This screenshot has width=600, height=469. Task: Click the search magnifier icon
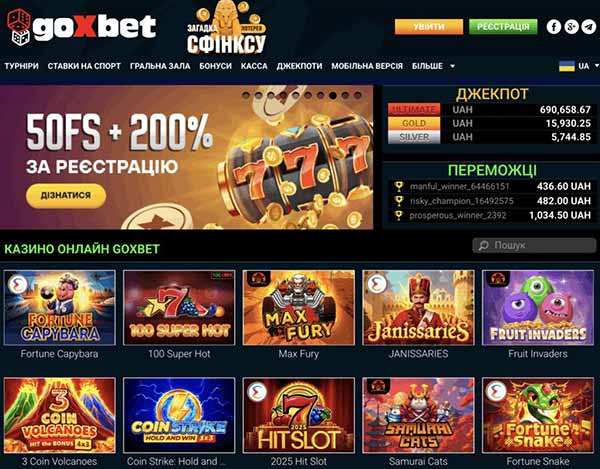click(483, 245)
